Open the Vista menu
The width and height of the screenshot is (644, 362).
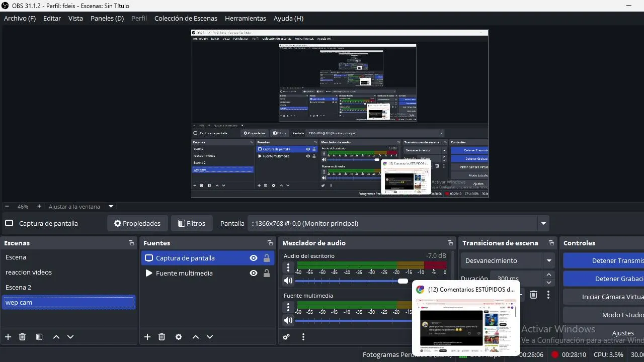75,18
